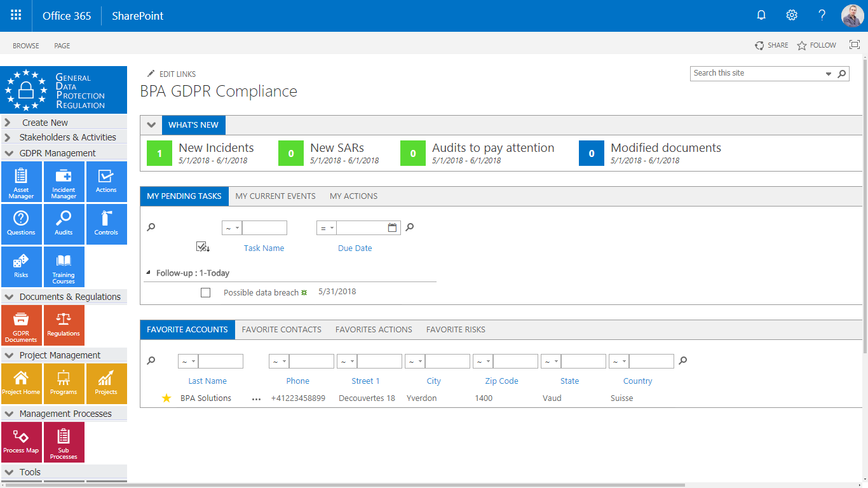Open the Asset Manager tile
Viewport: 868px width, 488px height.
[21, 182]
